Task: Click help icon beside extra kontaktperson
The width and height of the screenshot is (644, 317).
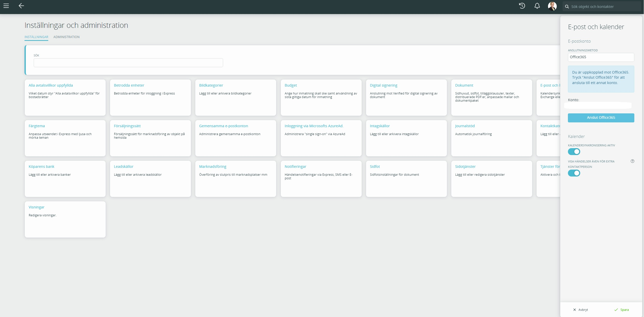Action: pos(632,161)
